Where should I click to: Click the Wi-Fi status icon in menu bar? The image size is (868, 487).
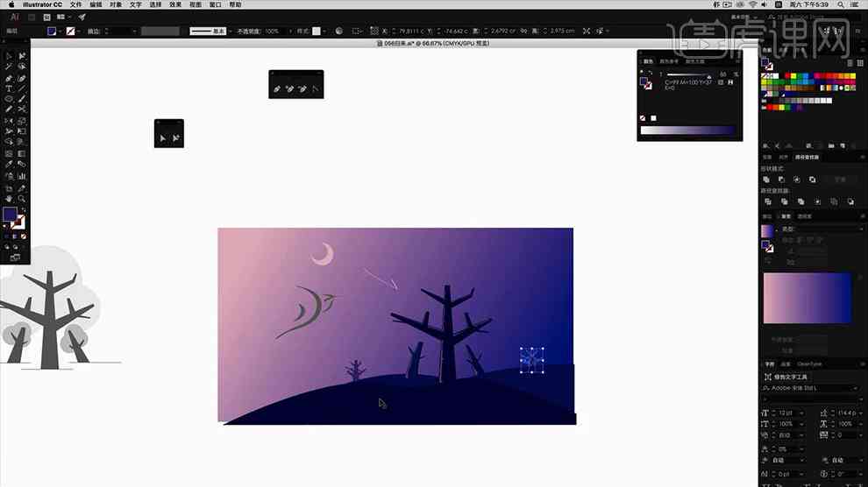753,4
